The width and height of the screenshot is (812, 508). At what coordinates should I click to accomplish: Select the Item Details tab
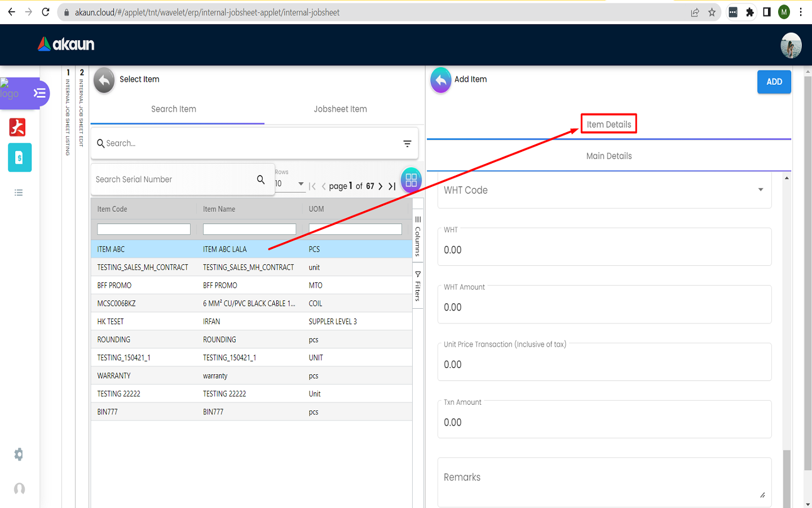pyautogui.click(x=608, y=125)
